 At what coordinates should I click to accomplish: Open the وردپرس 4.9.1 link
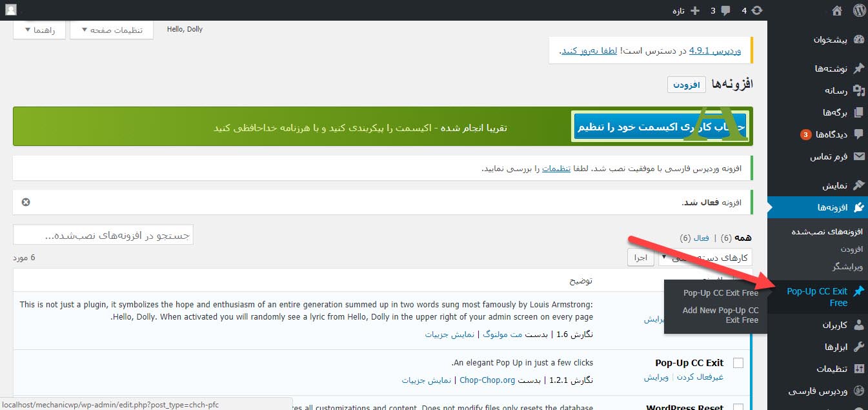[x=715, y=50]
